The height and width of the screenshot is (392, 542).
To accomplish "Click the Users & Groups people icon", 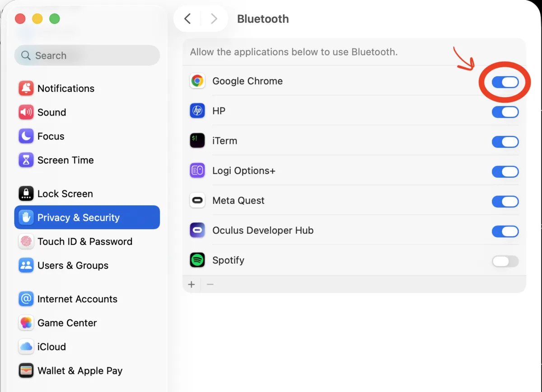I will coord(26,265).
